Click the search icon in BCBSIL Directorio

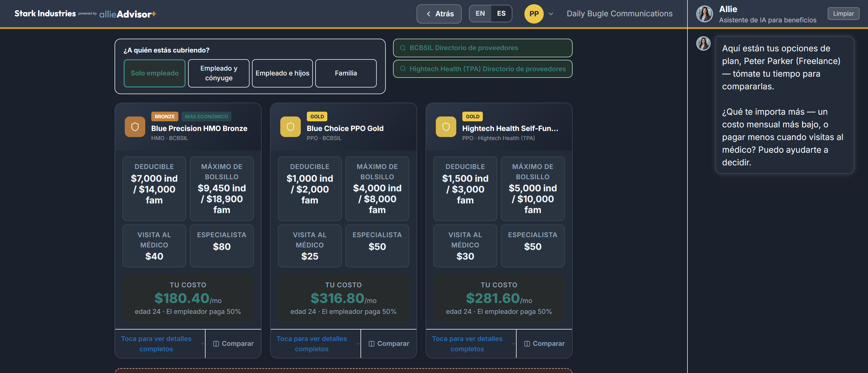(403, 48)
